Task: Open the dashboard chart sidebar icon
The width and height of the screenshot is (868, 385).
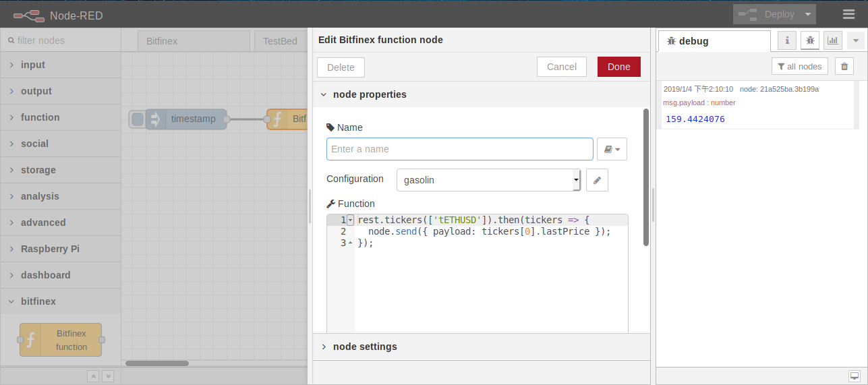Action: click(x=833, y=40)
